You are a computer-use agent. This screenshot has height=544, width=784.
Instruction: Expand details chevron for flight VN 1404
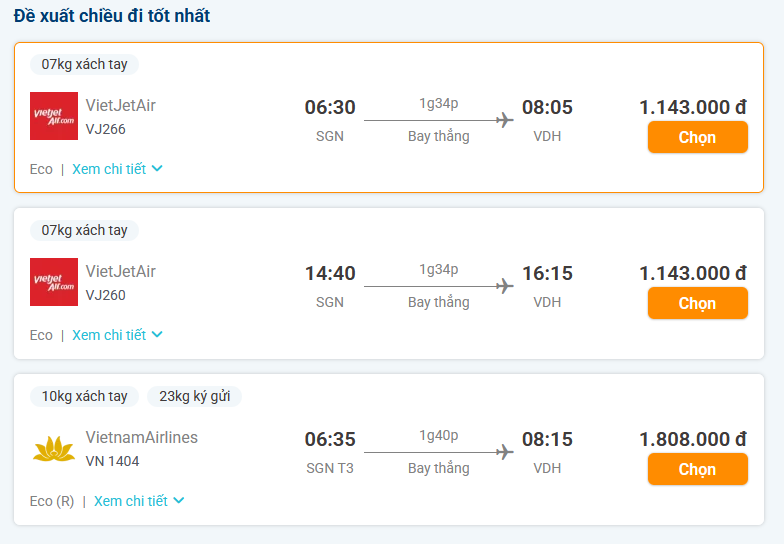point(179,501)
